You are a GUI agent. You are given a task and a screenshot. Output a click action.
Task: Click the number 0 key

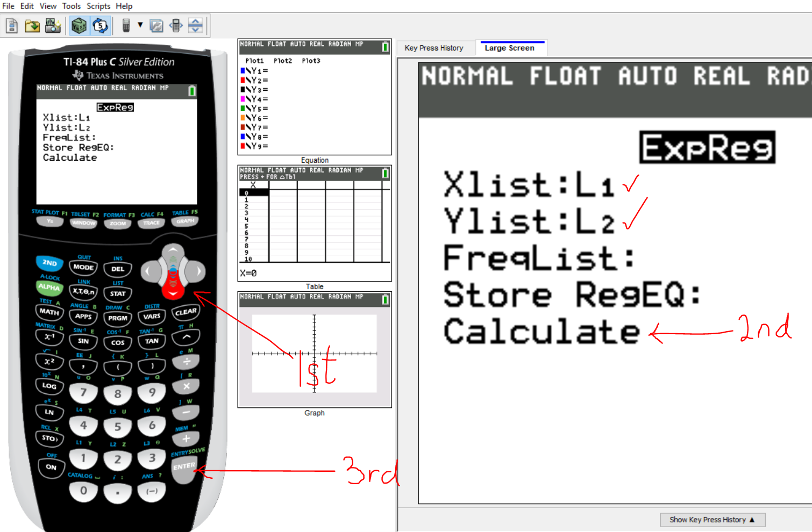[83, 491]
